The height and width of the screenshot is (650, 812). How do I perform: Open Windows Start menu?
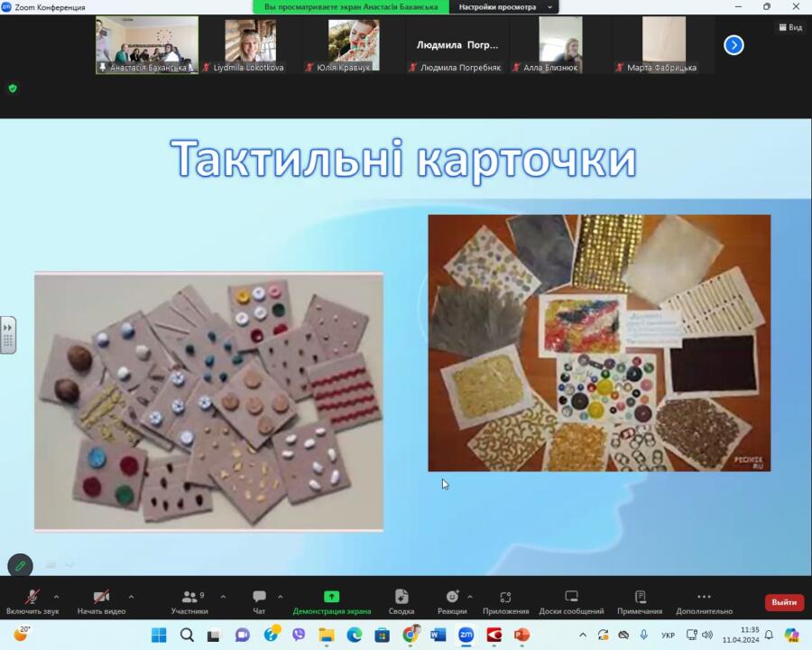pyautogui.click(x=159, y=635)
